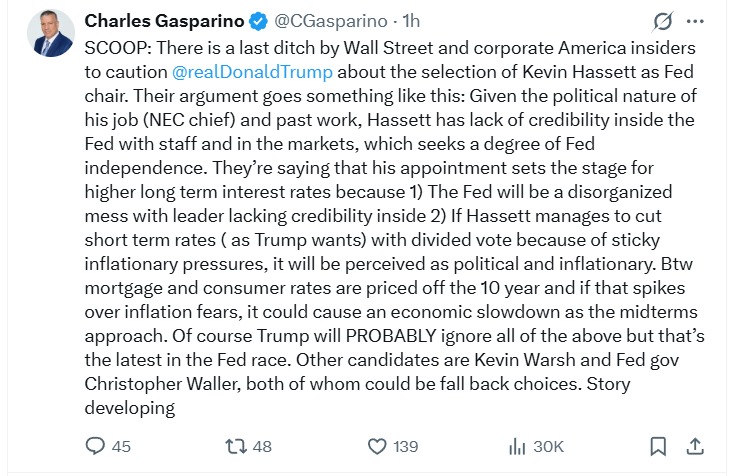Click the repost count 48
This screenshot has width=750, height=476.
coord(262,446)
